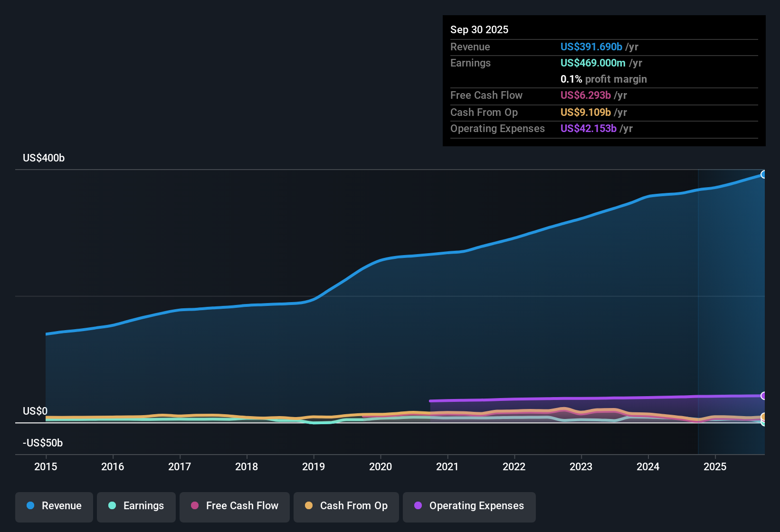Image resolution: width=780 pixels, height=532 pixels.
Task: Click the teal Earnings legend dot icon
Action: pos(112,506)
